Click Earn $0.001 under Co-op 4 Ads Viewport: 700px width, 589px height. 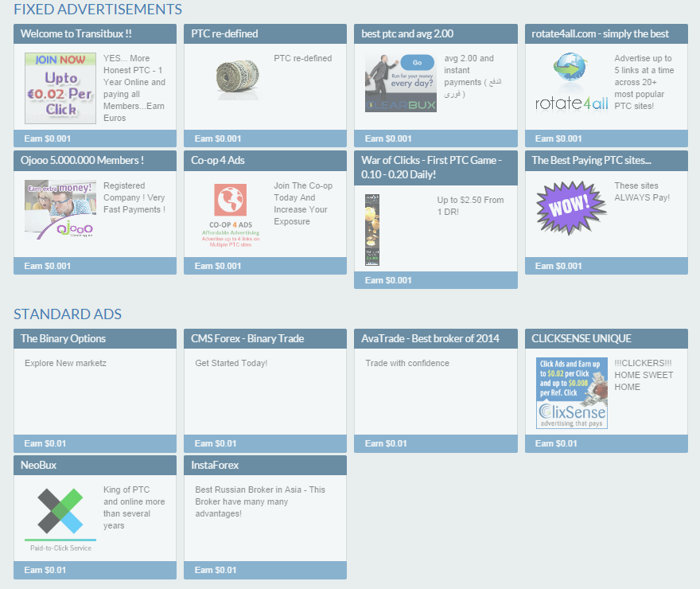218,266
